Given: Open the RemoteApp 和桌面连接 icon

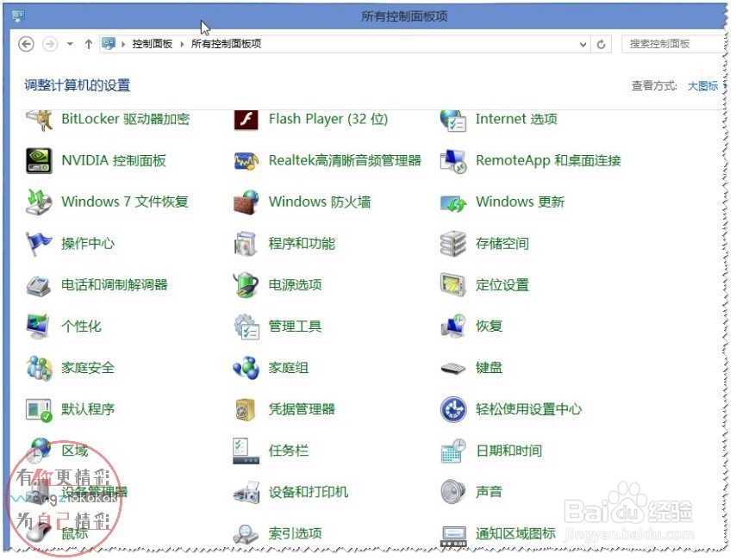Looking at the screenshot, I should (453, 161).
